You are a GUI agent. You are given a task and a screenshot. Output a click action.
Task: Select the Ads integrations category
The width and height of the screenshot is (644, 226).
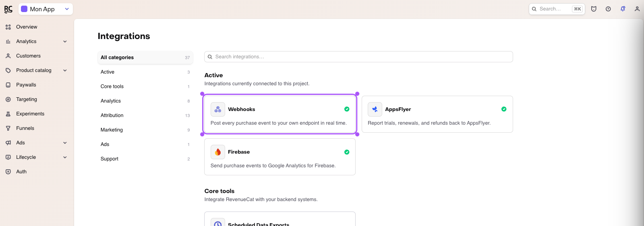(145, 144)
